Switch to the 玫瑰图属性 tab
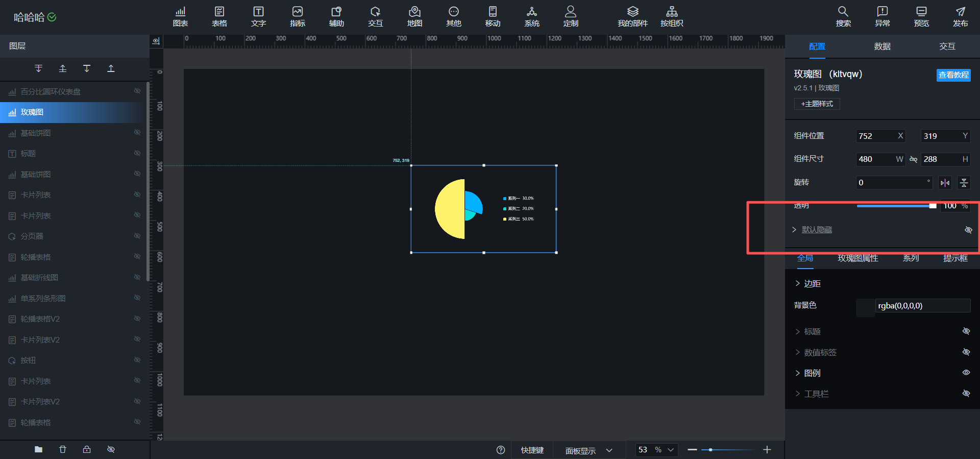The width and height of the screenshot is (980, 459). pyautogui.click(x=857, y=258)
